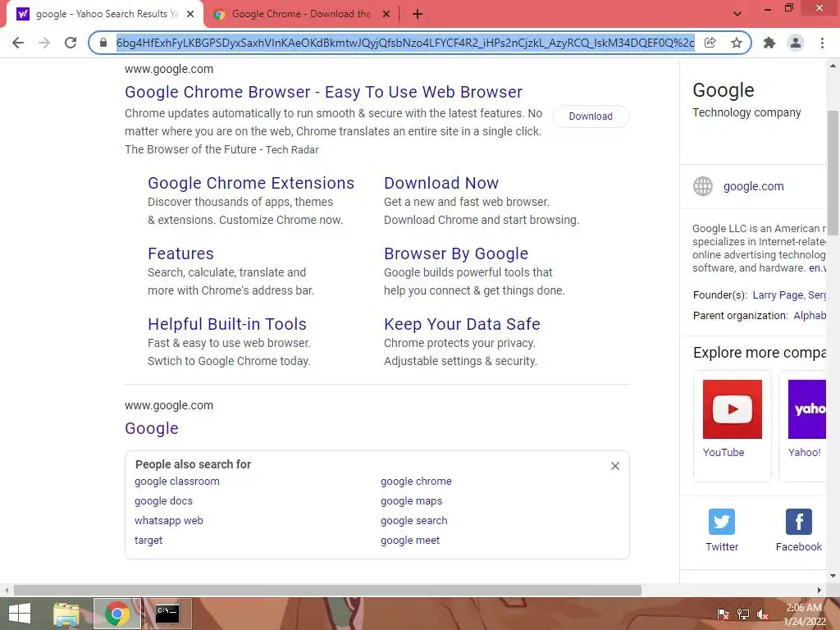This screenshot has height=630, width=840.
Task: Search for google meet suggestion
Action: 410,540
